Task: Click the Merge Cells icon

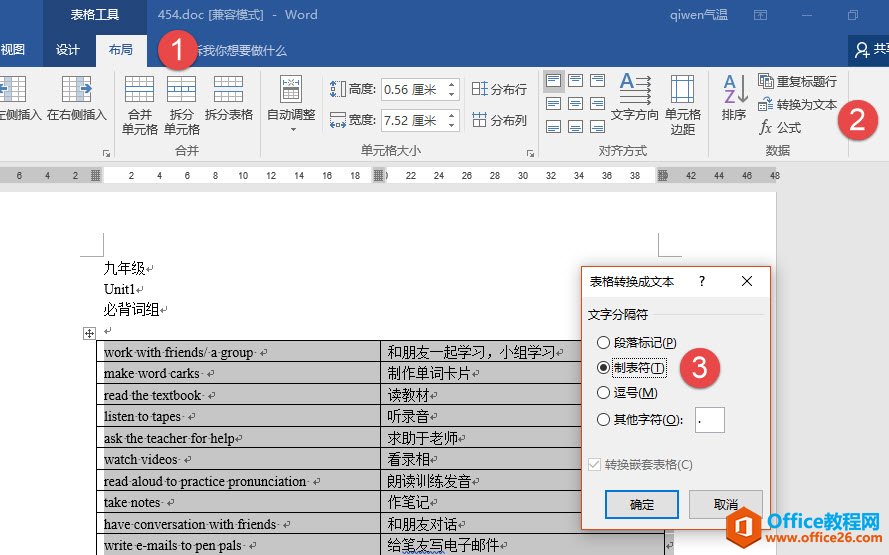Action: (x=139, y=104)
